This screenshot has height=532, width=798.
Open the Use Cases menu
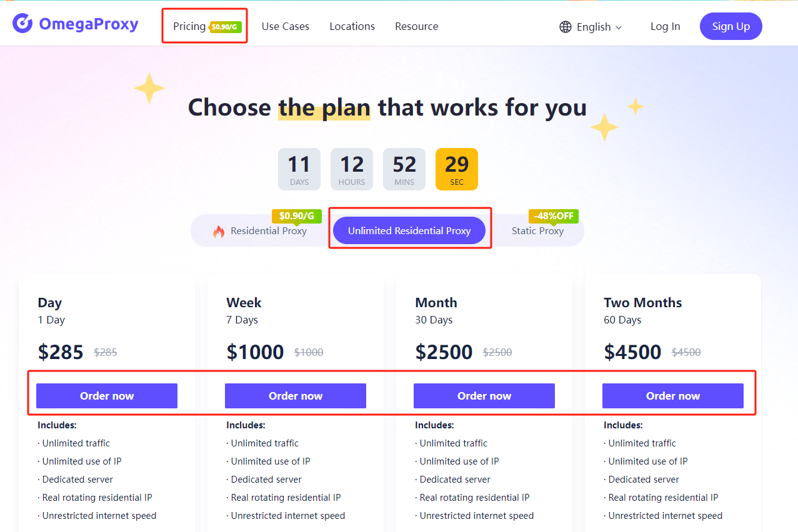(x=286, y=26)
